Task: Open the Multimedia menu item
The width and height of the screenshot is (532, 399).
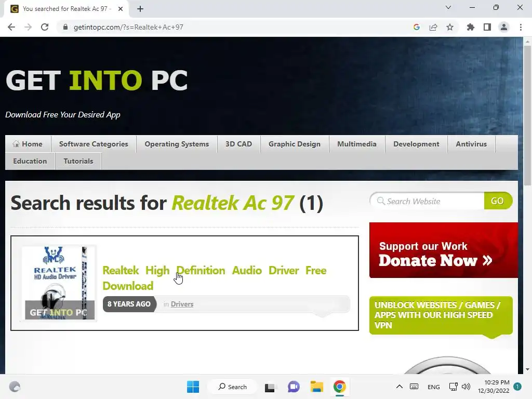Action: [357, 144]
